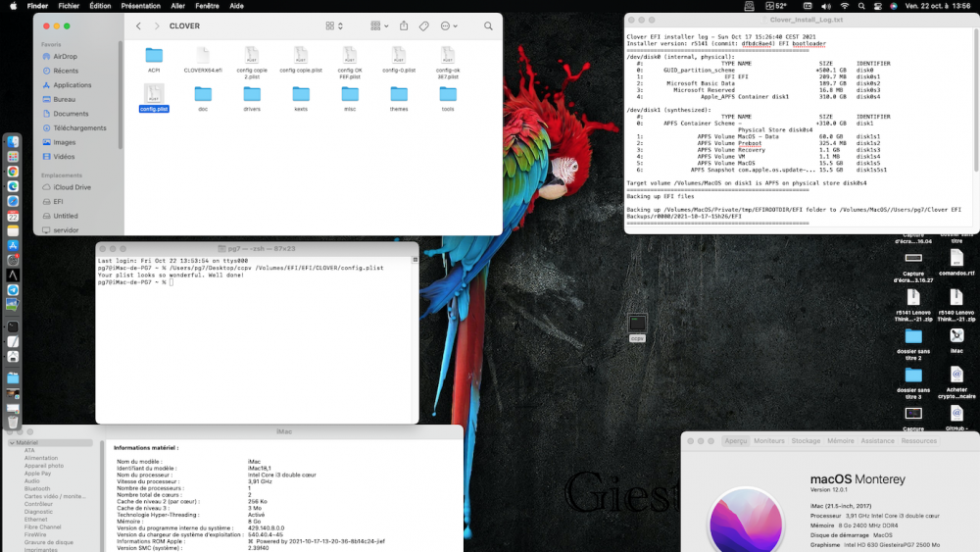This screenshot has width=980, height=552.
Task: Open Wi-Fi status in the menu bar
Action: [x=845, y=6]
